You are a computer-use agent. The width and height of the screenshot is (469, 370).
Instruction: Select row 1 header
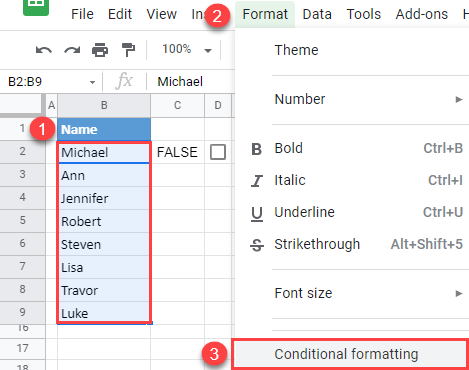click(x=22, y=128)
